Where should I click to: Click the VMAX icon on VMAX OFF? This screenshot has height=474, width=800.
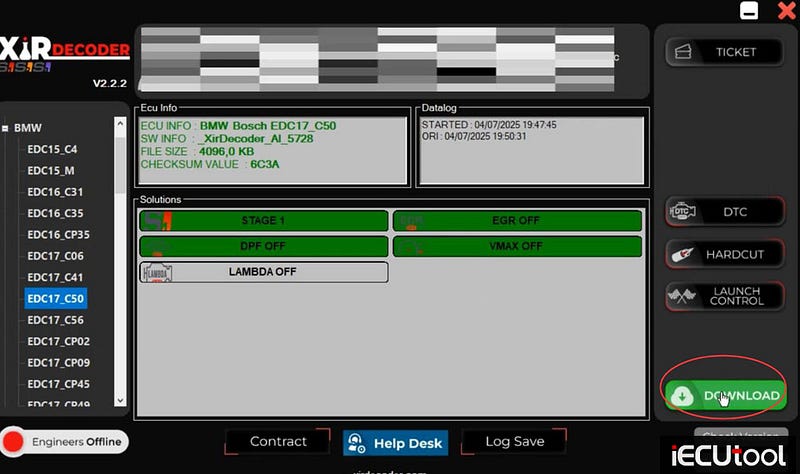(x=411, y=247)
